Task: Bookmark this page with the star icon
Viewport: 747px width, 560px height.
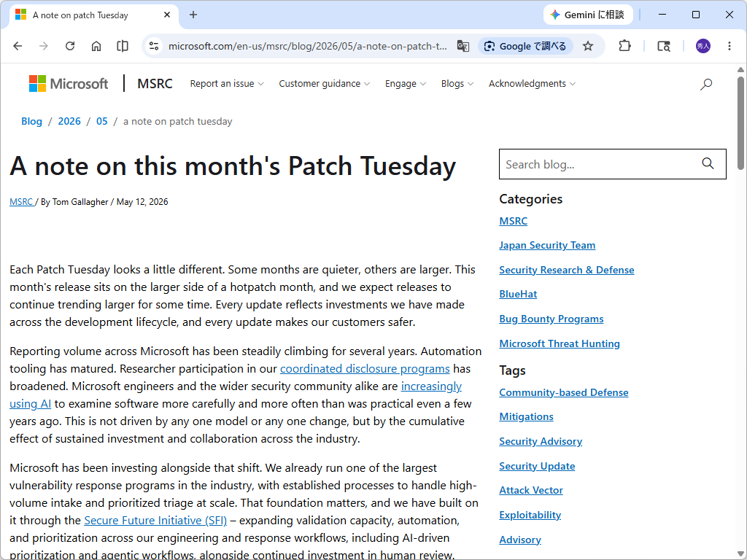Action: click(588, 46)
